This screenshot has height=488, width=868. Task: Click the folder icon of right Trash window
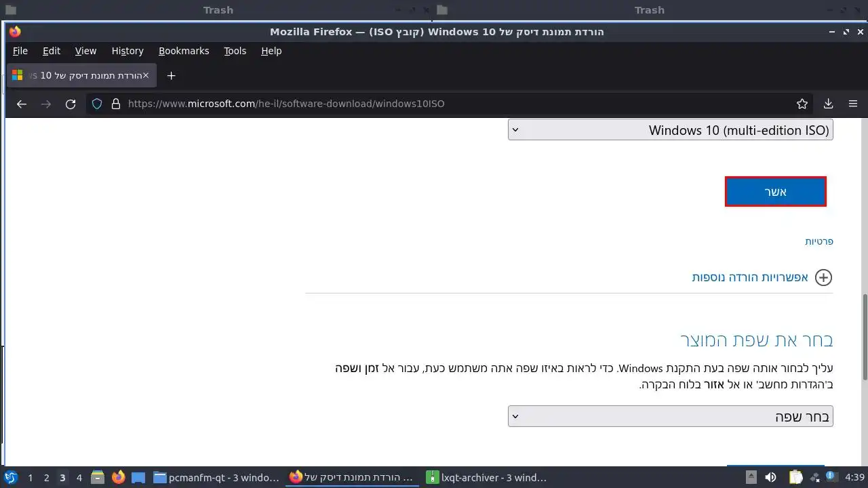442,10
